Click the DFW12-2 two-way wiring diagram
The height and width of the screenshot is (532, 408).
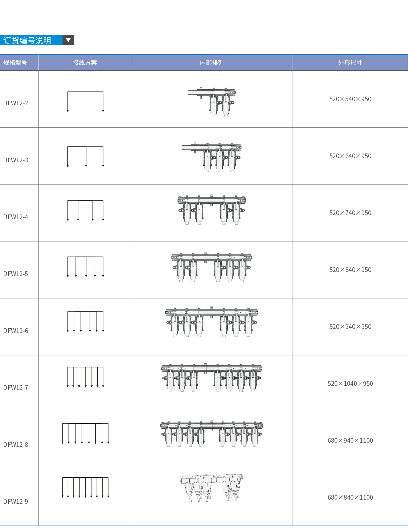85,102
